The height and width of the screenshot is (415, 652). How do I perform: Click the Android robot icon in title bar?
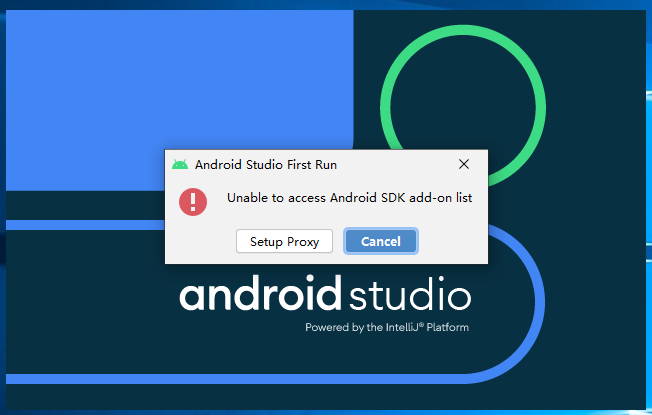click(x=180, y=165)
